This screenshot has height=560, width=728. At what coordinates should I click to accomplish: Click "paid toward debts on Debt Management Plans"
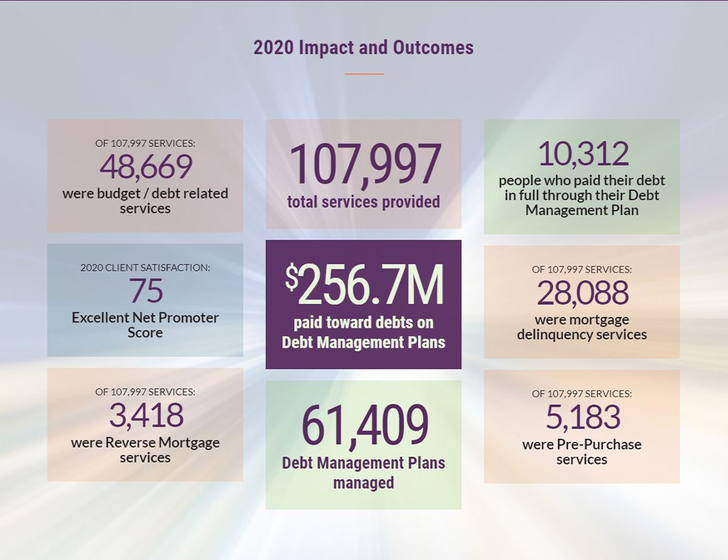[x=363, y=333]
